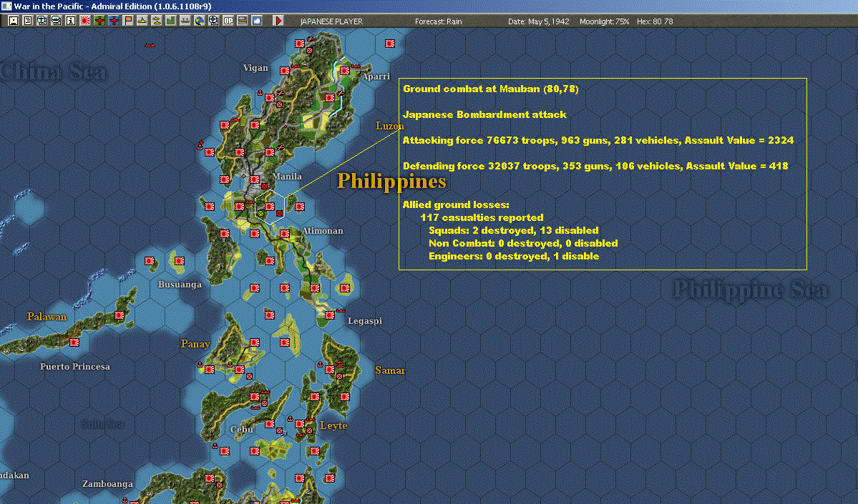Click the ship marker in the China Sea
The width and height of the screenshot is (858, 504).
pos(150,45)
